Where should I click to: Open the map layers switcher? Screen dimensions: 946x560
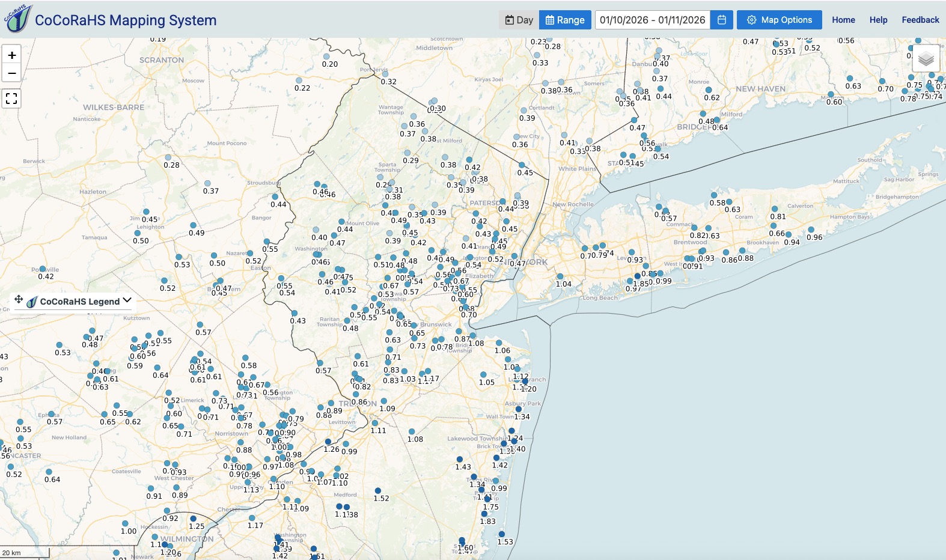pos(926,58)
